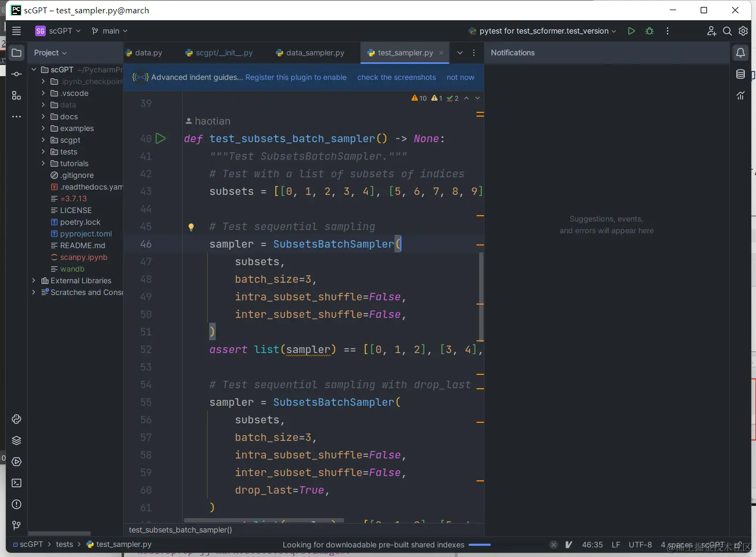Open editor tab options menu
The height and width of the screenshot is (557, 756).
tap(474, 53)
